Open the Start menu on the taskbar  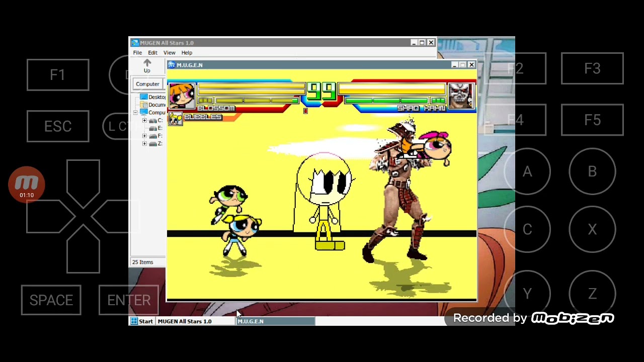pos(142,321)
